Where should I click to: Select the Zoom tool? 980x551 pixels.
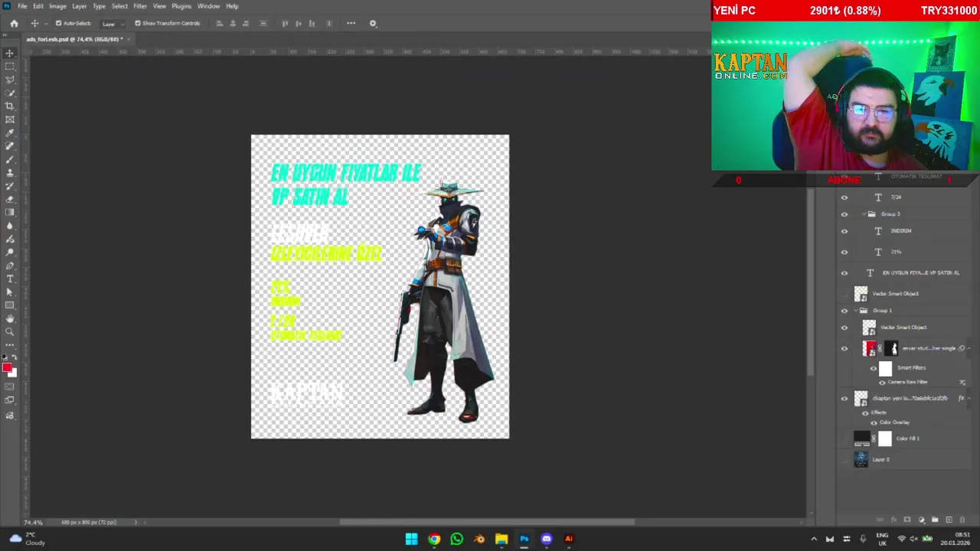click(x=10, y=332)
